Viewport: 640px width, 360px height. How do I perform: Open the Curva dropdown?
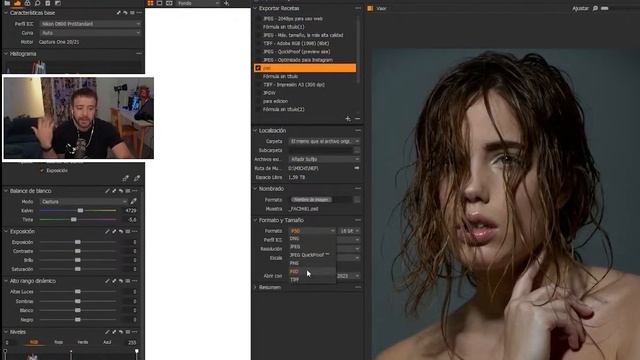coord(90,33)
